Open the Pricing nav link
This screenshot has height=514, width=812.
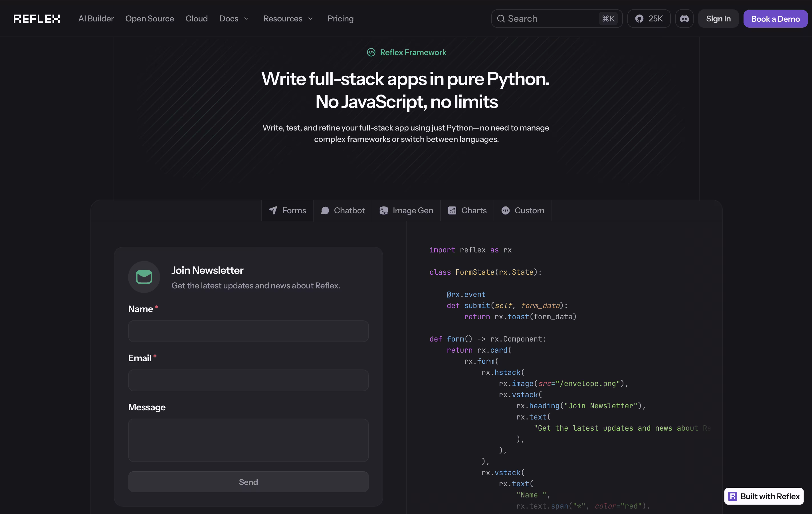pos(340,19)
